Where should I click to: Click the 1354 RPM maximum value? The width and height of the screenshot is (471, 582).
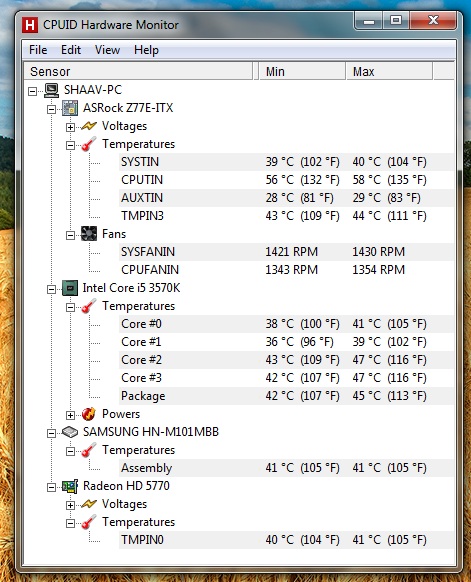click(379, 270)
